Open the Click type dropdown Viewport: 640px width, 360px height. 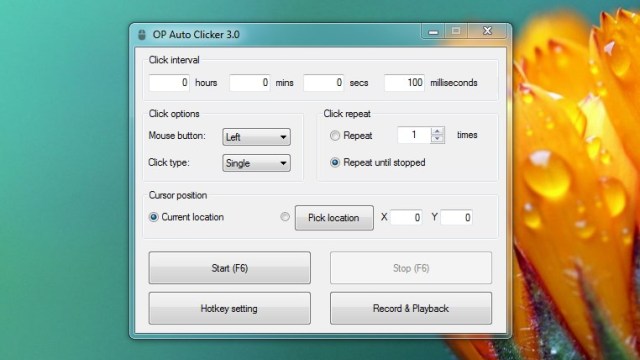[x=256, y=163]
